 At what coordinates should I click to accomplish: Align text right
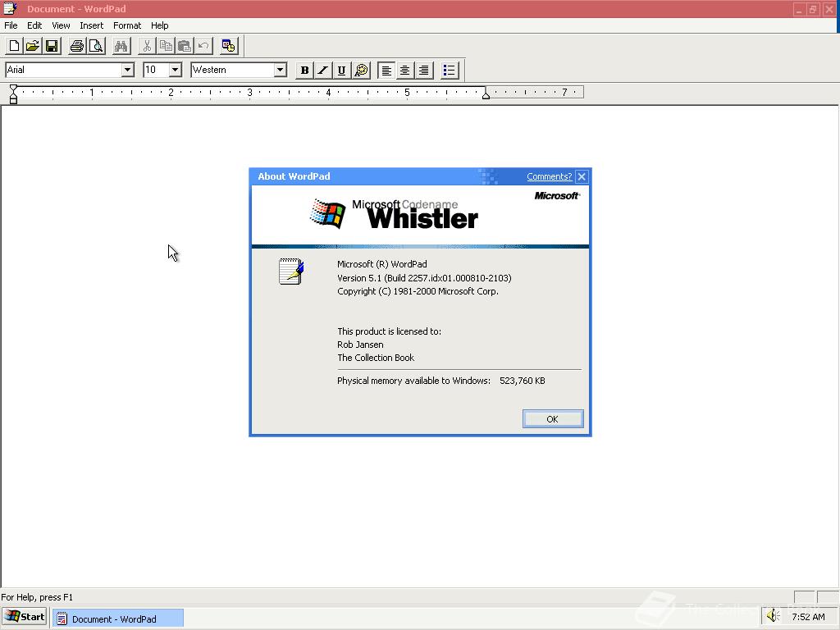424,71
